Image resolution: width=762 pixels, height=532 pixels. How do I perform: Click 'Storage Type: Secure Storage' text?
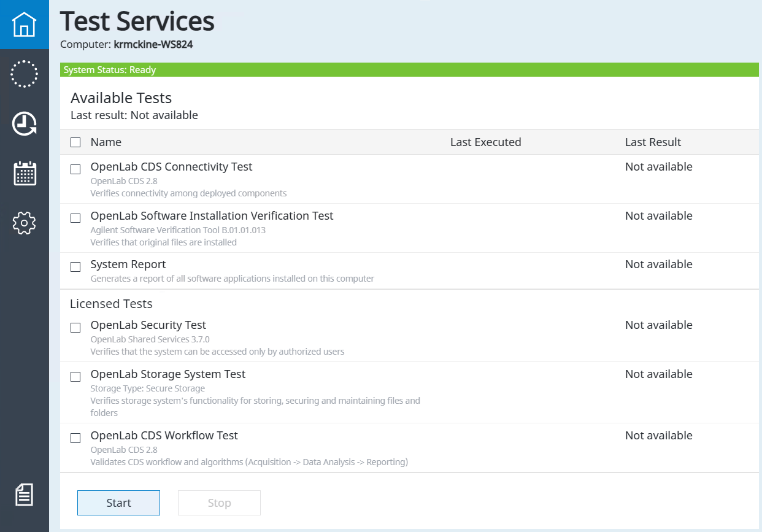click(x=148, y=388)
